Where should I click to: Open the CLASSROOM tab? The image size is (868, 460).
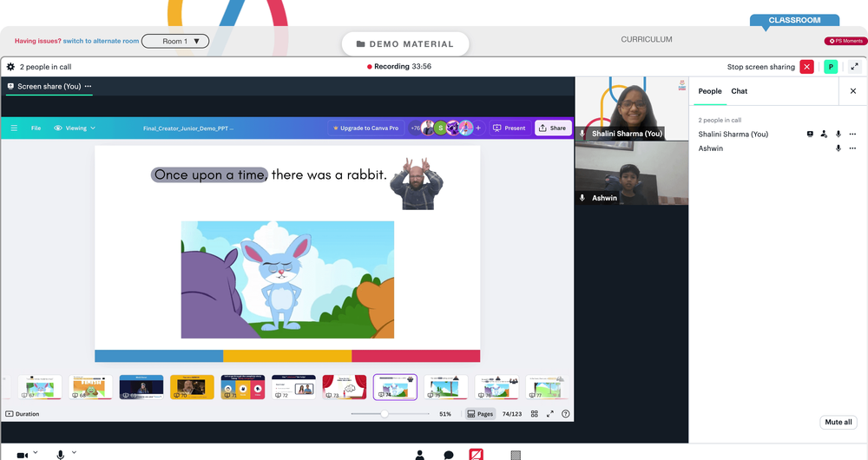(794, 20)
